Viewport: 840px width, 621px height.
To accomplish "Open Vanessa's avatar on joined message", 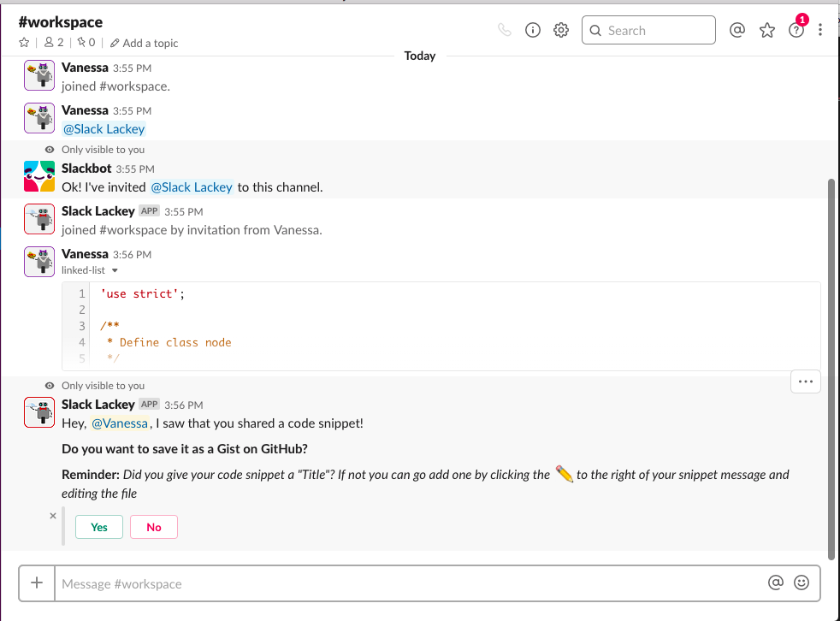I will pos(39,75).
